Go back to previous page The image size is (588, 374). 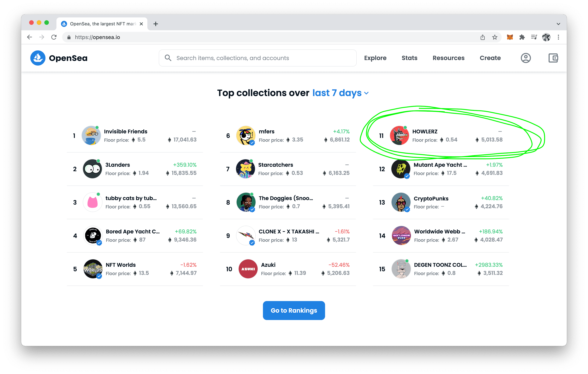click(x=30, y=37)
